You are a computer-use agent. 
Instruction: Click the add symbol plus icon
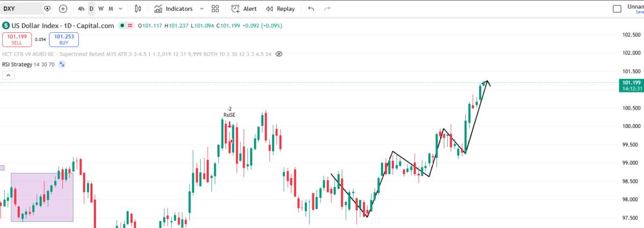(x=63, y=9)
